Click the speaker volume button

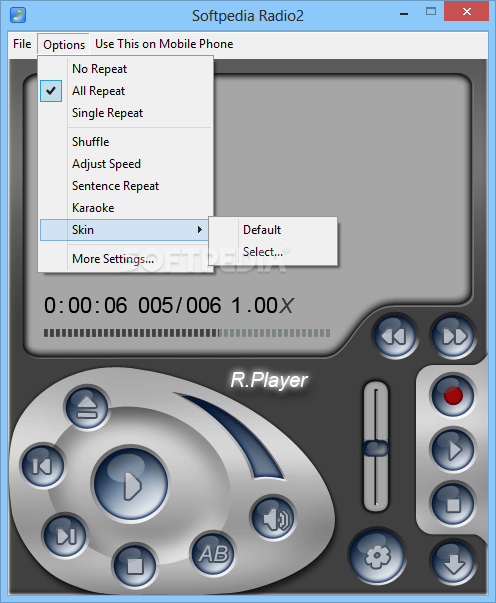[273, 518]
